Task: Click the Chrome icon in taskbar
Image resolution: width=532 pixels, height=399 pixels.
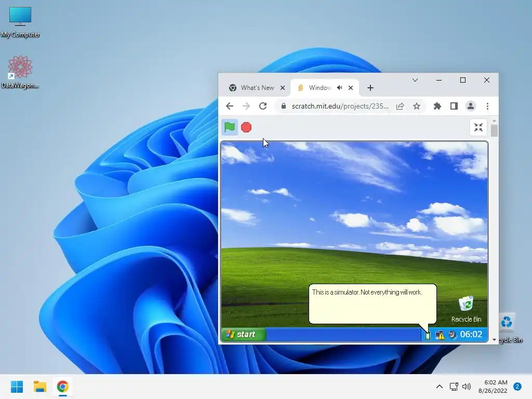Action: 63,387
